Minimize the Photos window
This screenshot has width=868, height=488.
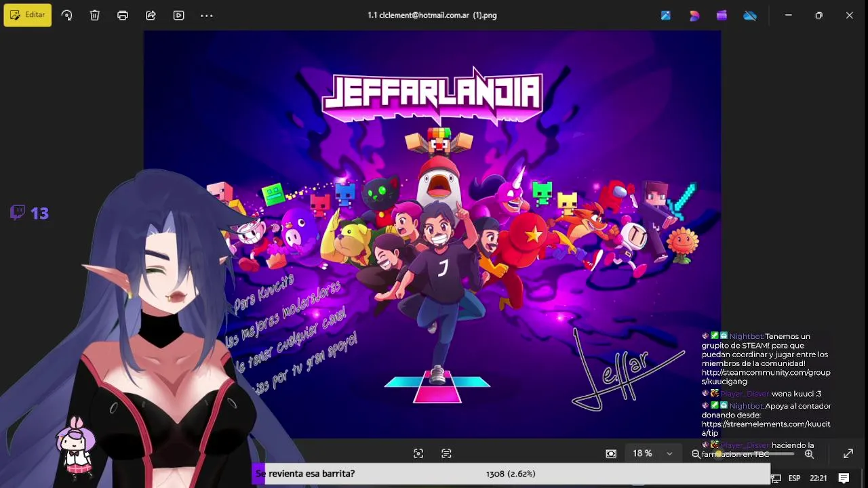[x=788, y=15]
